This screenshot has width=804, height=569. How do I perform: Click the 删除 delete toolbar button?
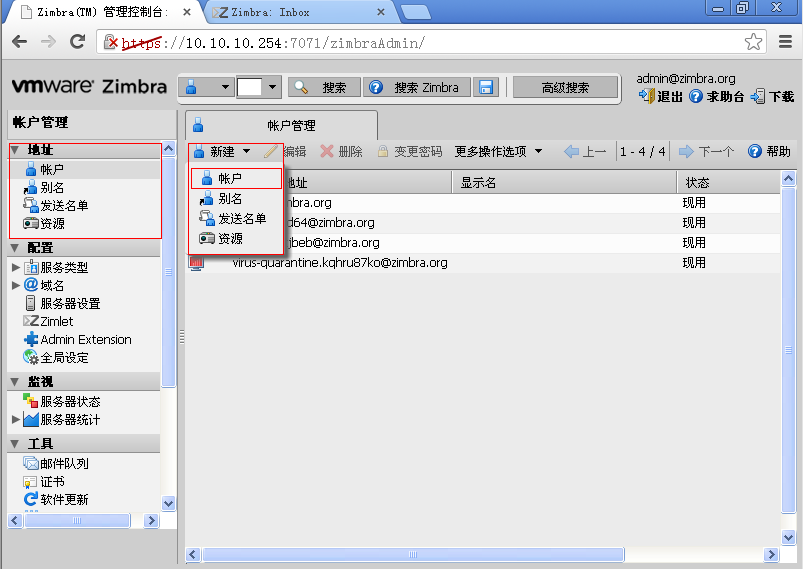[341, 151]
